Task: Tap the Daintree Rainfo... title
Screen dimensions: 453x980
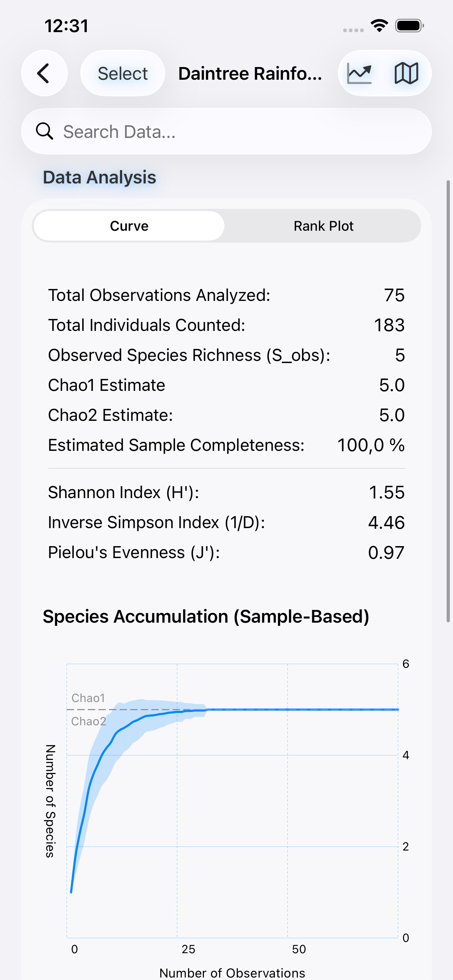Action: tap(250, 73)
